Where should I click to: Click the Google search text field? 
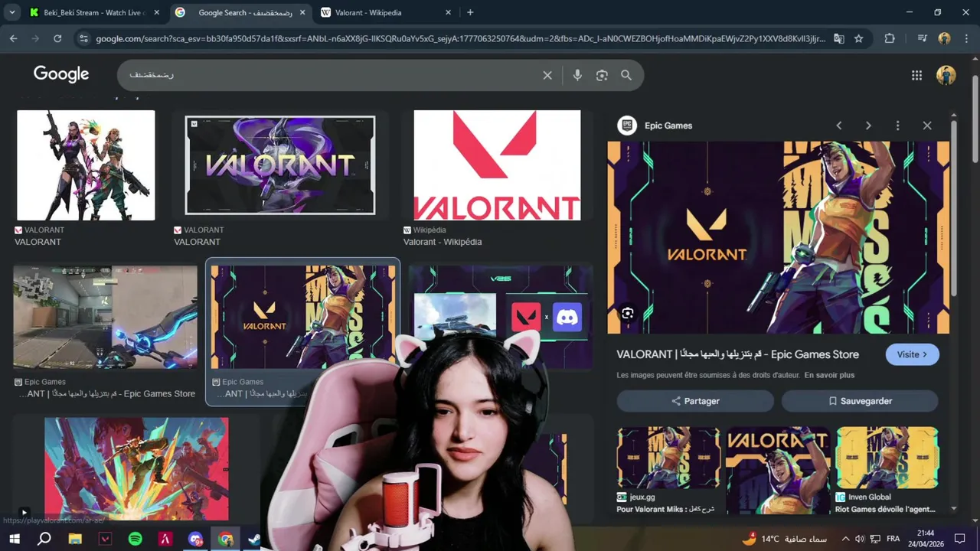coord(329,75)
